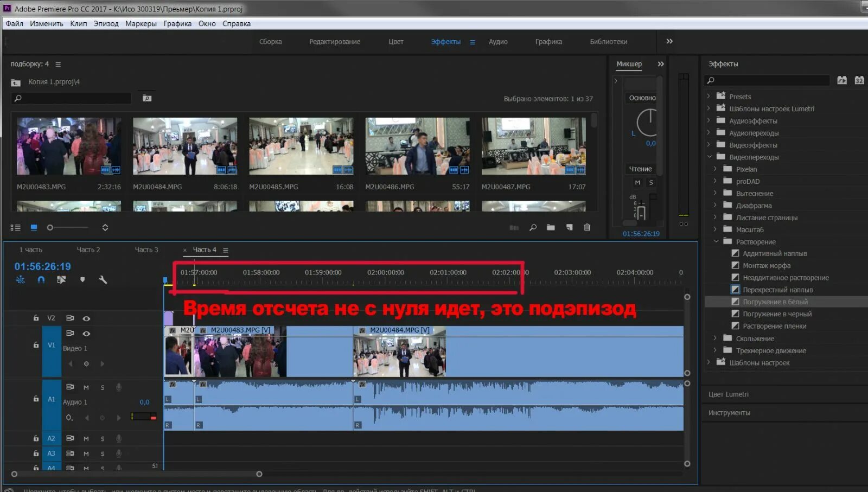Expand the Скольжение transitions folder
The image size is (868, 492).
pyautogui.click(x=715, y=338)
